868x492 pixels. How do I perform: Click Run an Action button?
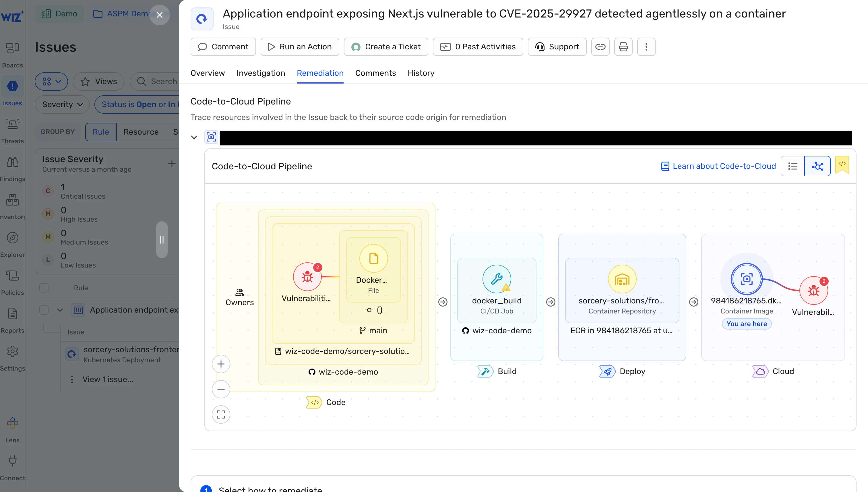click(x=300, y=47)
